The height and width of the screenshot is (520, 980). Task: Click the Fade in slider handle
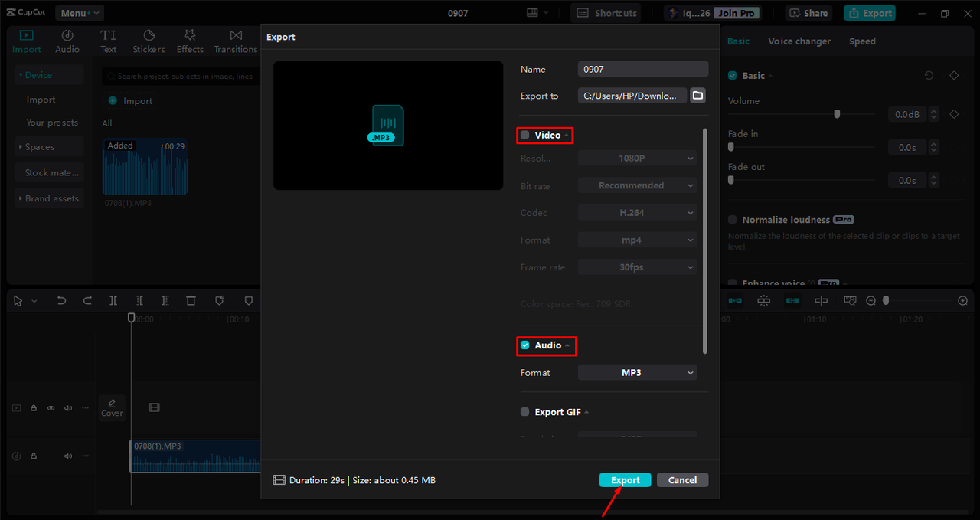[731, 147]
